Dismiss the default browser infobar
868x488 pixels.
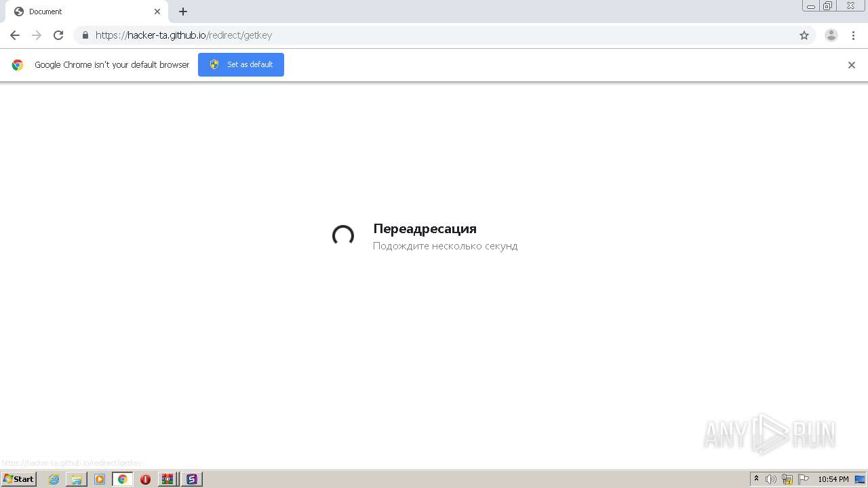click(852, 65)
